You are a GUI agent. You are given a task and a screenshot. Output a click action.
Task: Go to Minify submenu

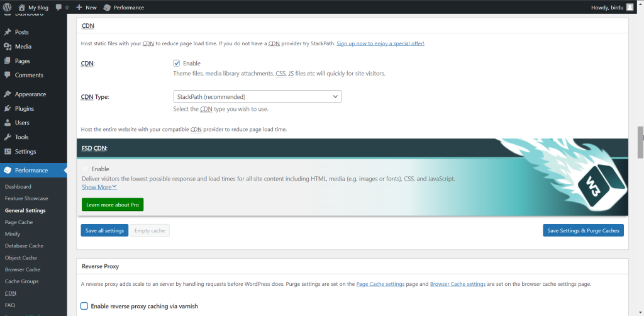pyautogui.click(x=13, y=234)
